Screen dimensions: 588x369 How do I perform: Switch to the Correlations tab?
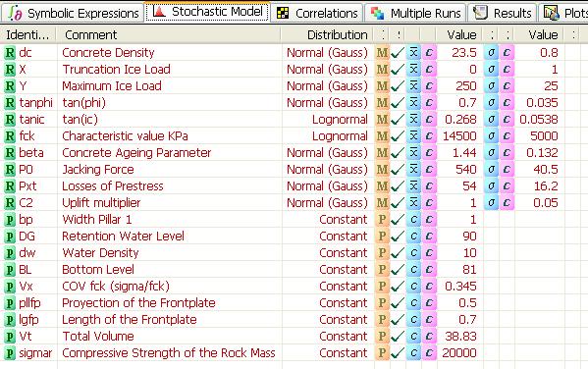[x=317, y=13]
